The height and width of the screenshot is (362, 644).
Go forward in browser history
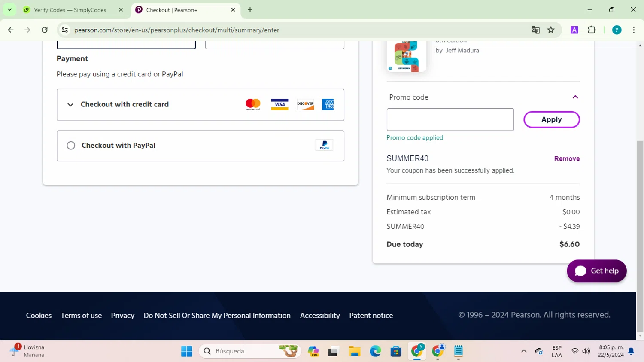27,30
